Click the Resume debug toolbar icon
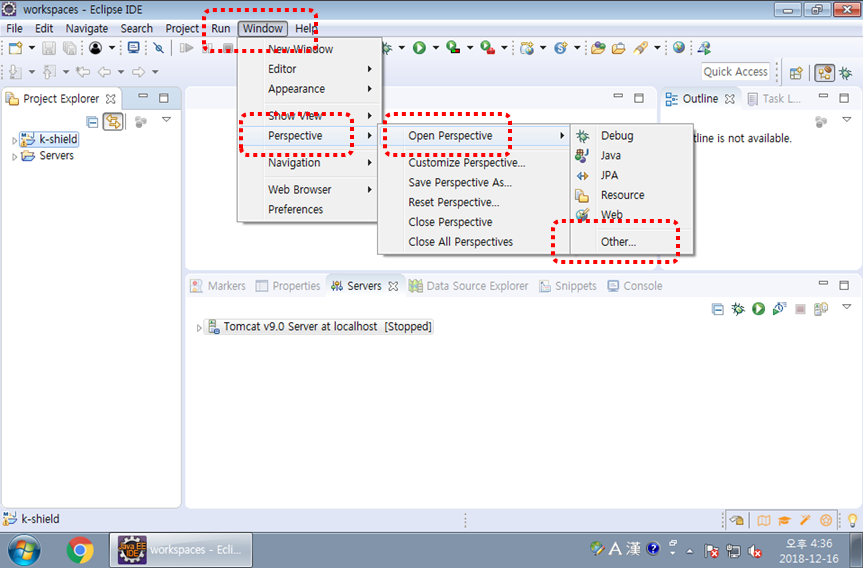The height and width of the screenshot is (568, 863). coord(187,48)
